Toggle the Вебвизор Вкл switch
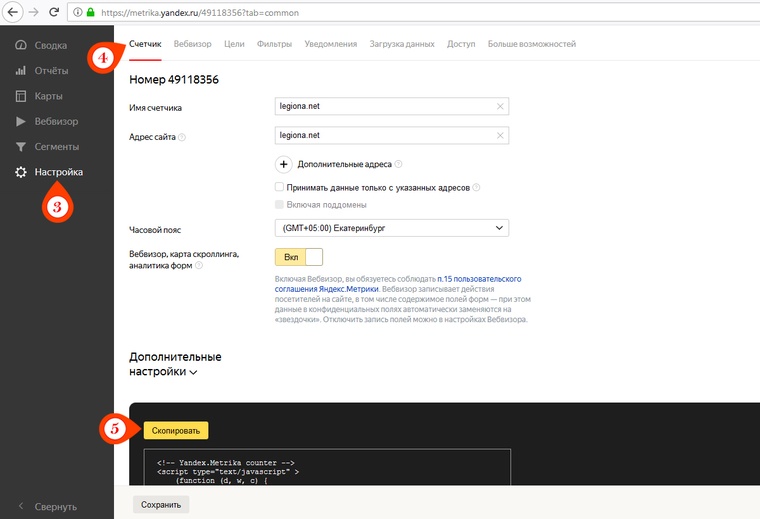The image size is (760, 519). pyautogui.click(x=298, y=257)
